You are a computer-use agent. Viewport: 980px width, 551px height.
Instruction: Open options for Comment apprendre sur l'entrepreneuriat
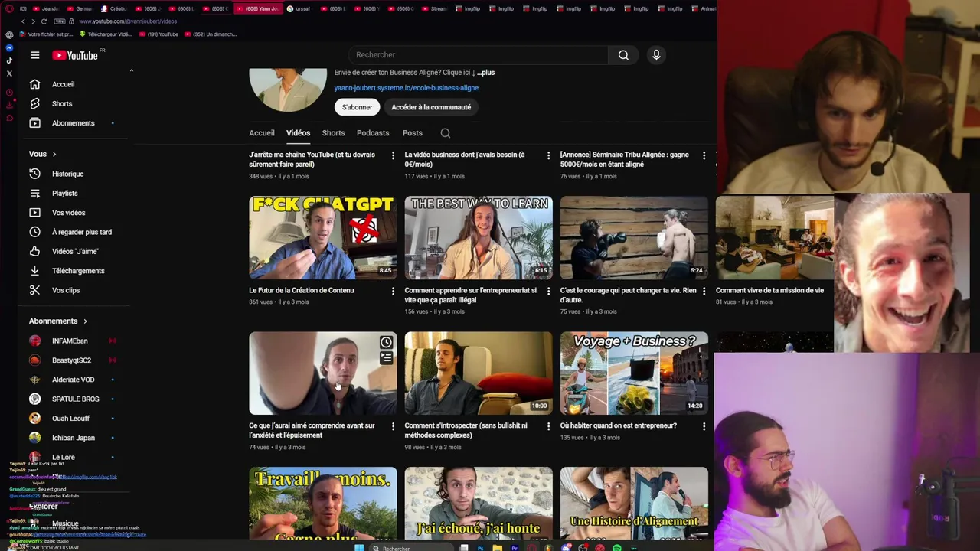(548, 291)
